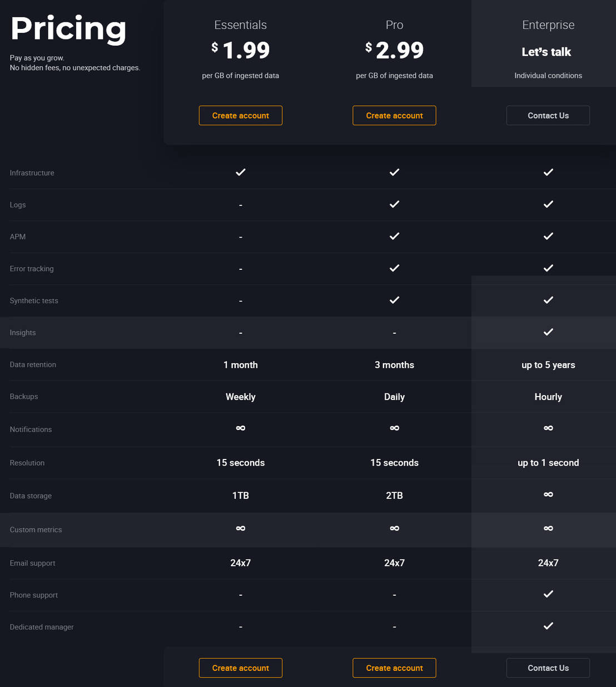Click APM checkmark in Pro column
Viewport: 616px width, 687px height.
[394, 236]
